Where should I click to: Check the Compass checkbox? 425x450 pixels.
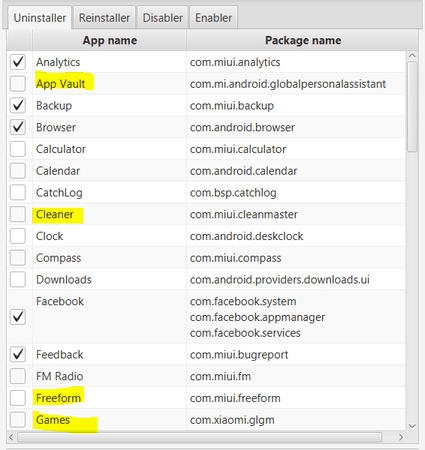click(x=18, y=258)
